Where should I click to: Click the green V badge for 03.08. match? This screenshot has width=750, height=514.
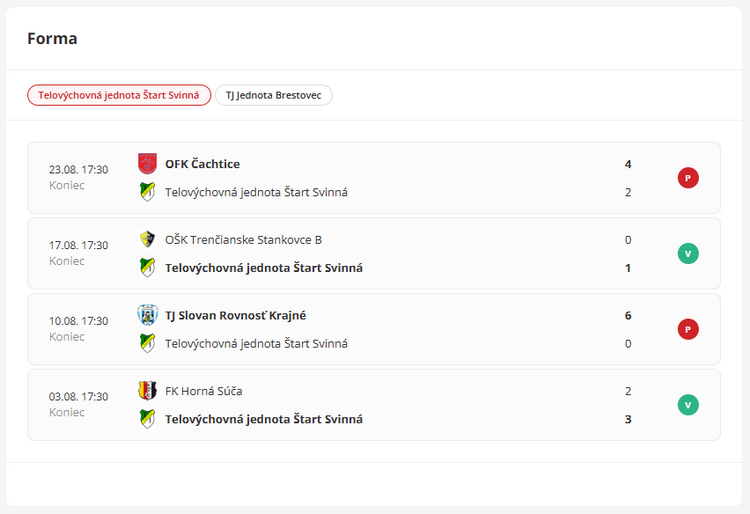tap(688, 405)
